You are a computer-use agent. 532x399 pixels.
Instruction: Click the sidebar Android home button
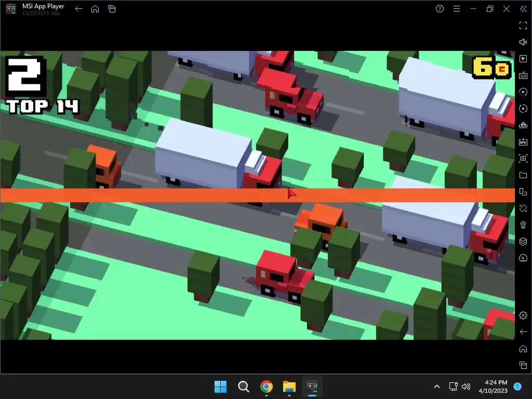[523, 349]
